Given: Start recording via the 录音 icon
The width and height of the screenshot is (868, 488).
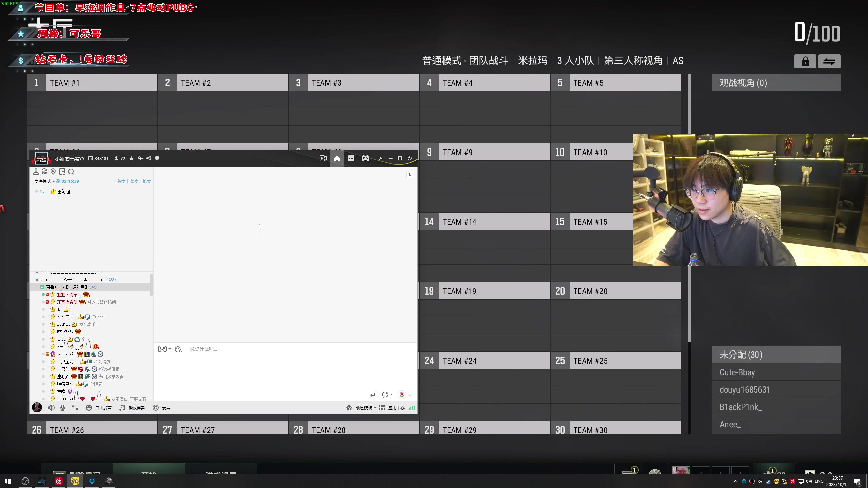Looking at the screenshot, I should [x=155, y=408].
